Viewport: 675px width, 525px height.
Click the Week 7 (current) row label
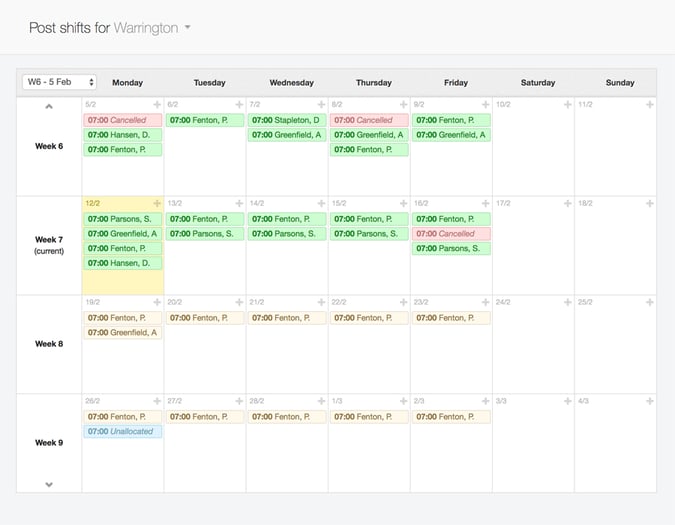pyautogui.click(x=49, y=244)
